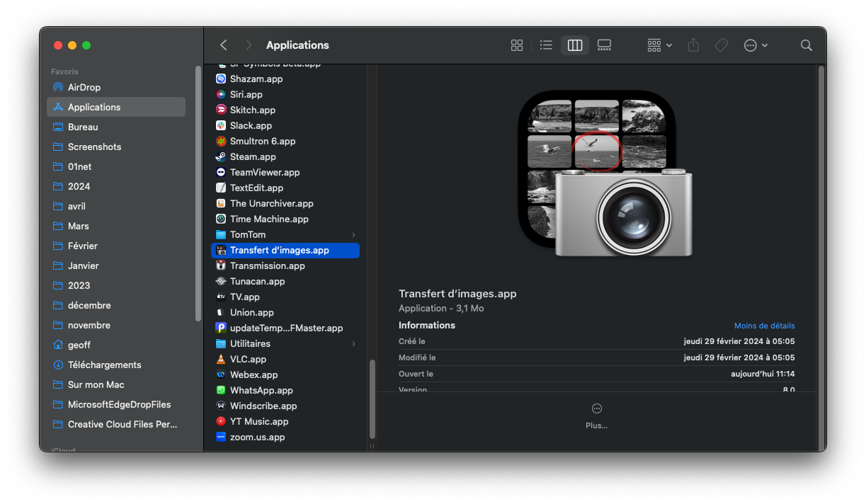866x504 pixels.
Task: Click the VLC.app cone icon
Action: coord(221,359)
